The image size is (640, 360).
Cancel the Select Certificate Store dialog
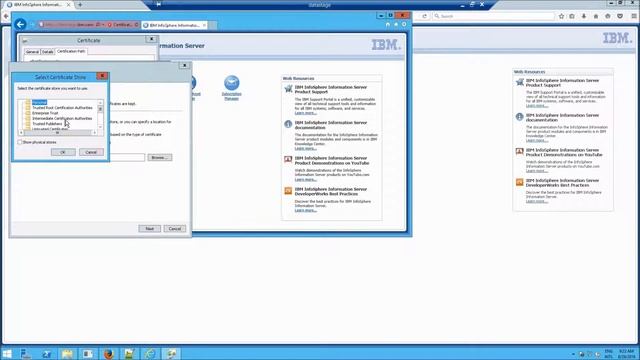pos(91,152)
